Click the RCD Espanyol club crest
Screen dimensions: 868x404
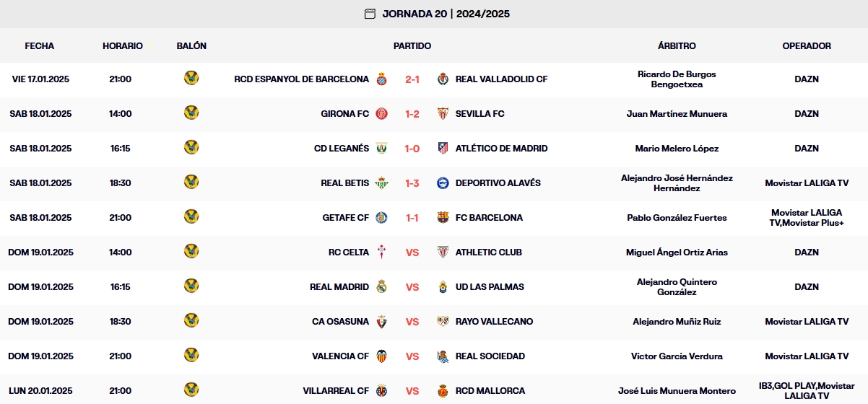(381, 79)
